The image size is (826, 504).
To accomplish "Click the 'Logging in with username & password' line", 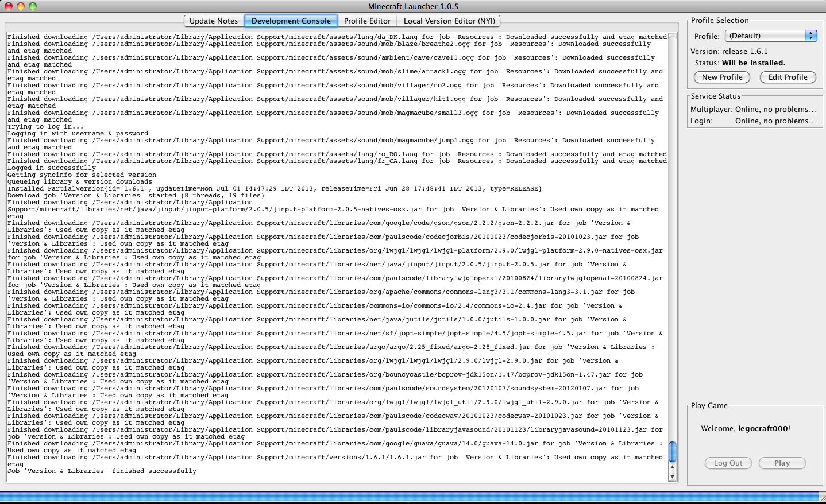I will tap(78, 134).
